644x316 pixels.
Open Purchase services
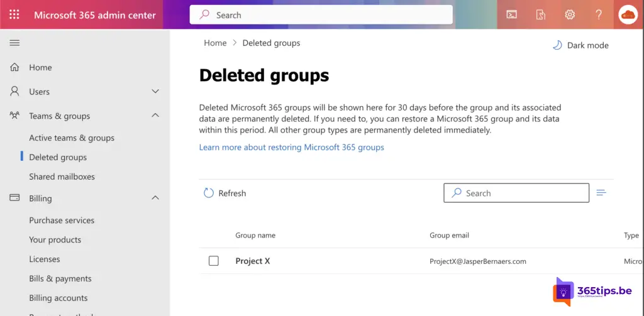coord(62,221)
